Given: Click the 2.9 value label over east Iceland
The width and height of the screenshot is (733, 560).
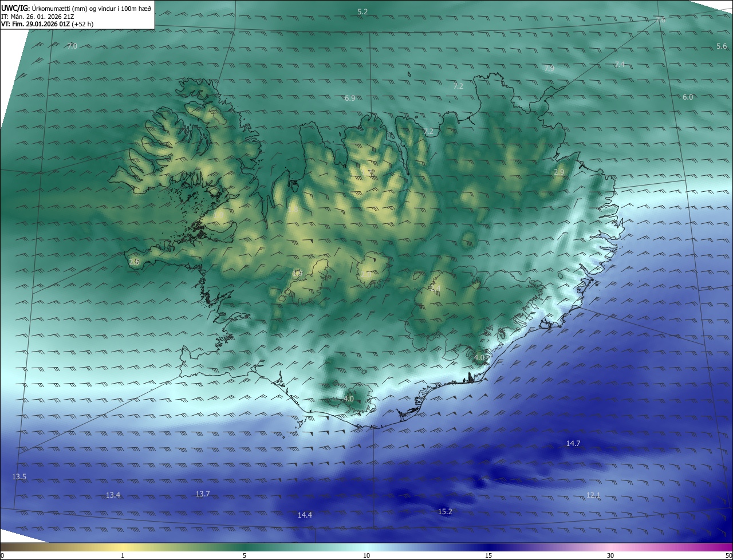Looking at the screenshot, I should (x=559, y=172).
